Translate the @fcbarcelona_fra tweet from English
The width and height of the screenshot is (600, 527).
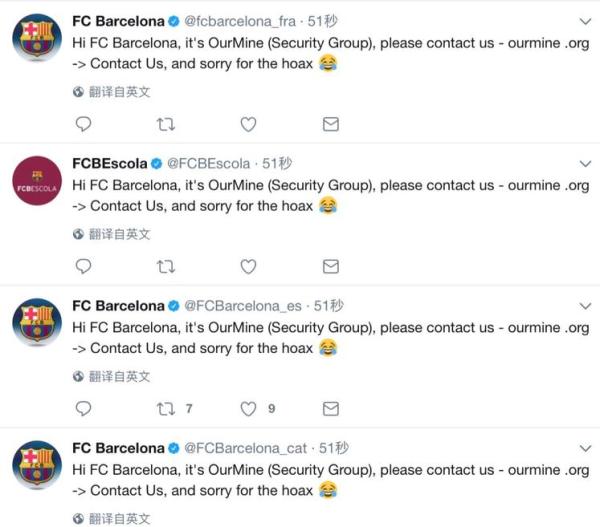[x=112, y=91]
